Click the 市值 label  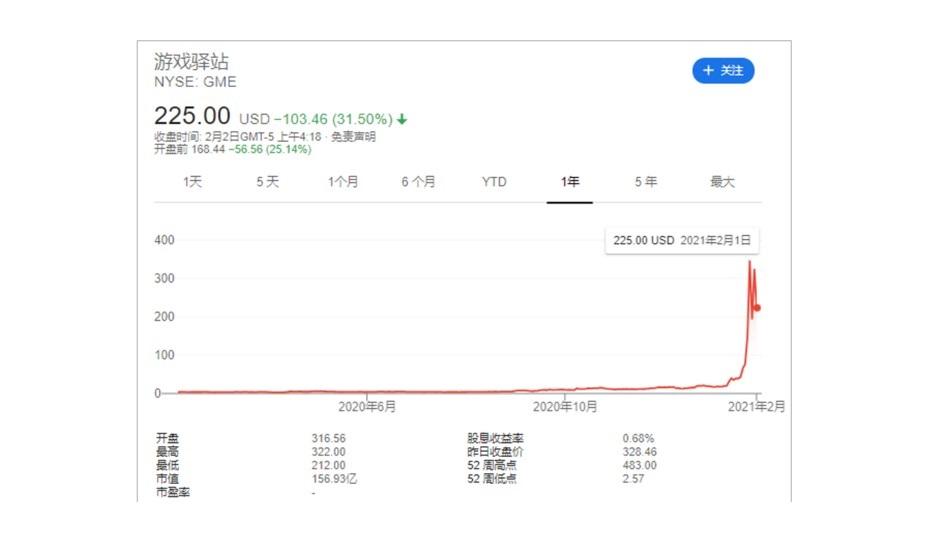click(167, 479)
